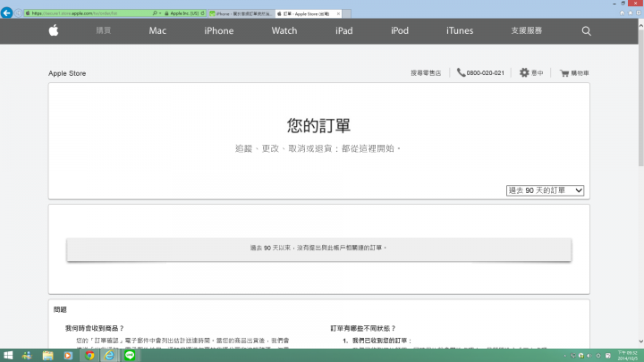Click the Internet Explorer taskbar icon

[x=109, y=356]
